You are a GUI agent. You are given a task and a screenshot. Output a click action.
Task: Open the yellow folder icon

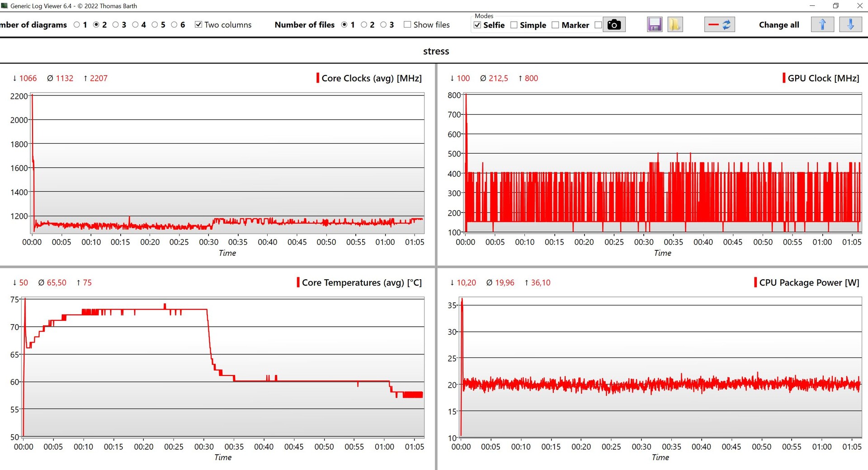(675, 25)
